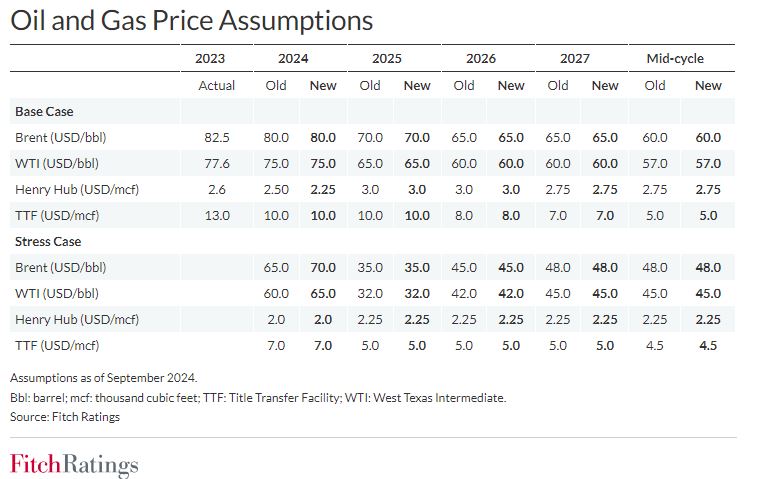
Task: Select the abbreviations footnote starting with Bbl
Action: pyautogui.click(x=258, y=397)
